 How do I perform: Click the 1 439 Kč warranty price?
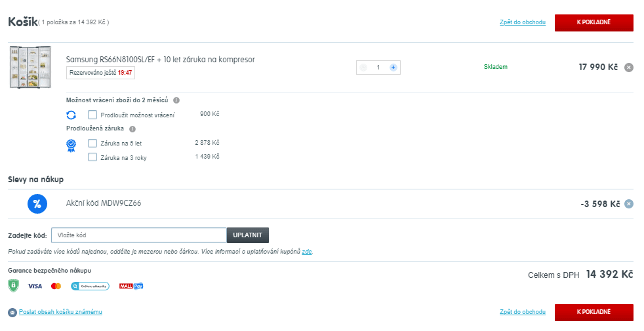207,157
